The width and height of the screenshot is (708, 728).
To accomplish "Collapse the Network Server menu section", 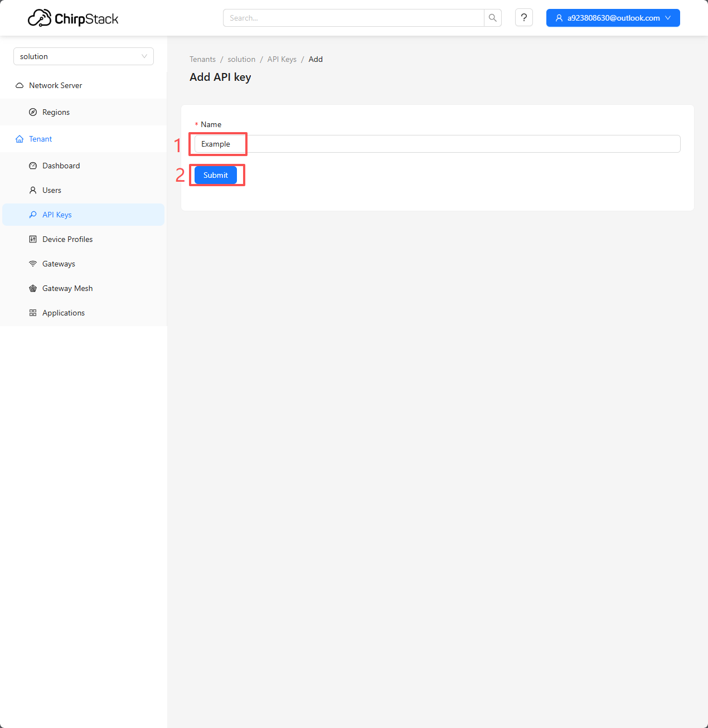I will (56, 85).
